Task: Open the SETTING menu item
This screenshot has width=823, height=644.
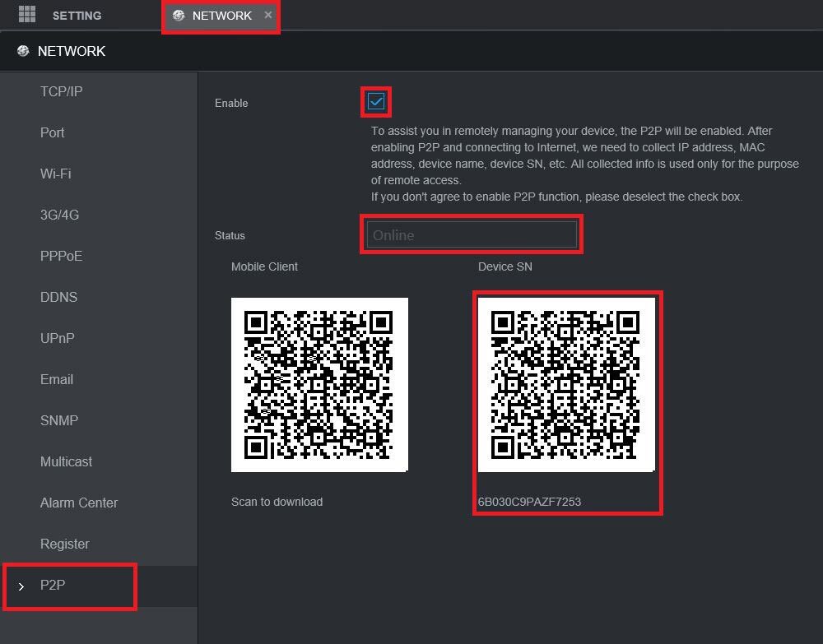Action: [77, 15]
